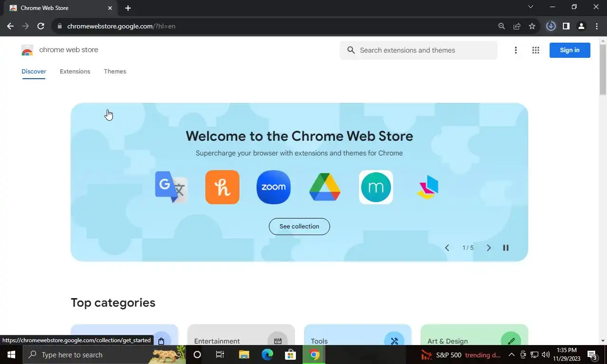This screenshot has width=607, height=364.
Task: Open File Explorer from the taskbar
Action: [244, 355]
